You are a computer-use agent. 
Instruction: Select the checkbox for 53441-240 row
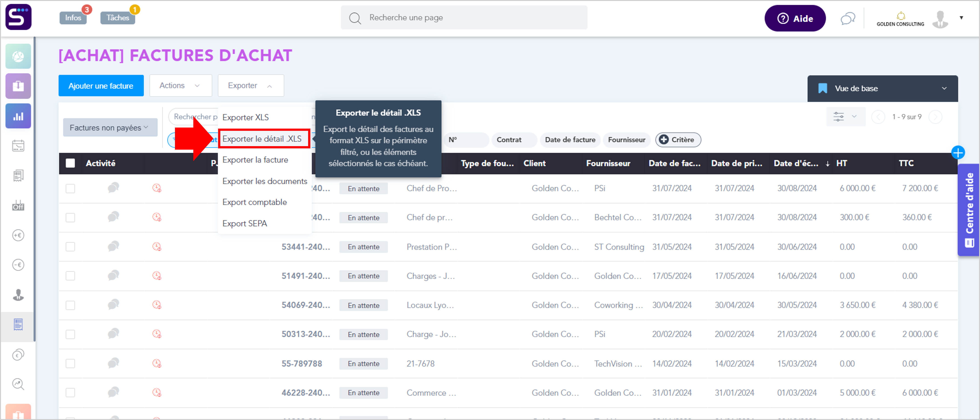click(70, 247)
